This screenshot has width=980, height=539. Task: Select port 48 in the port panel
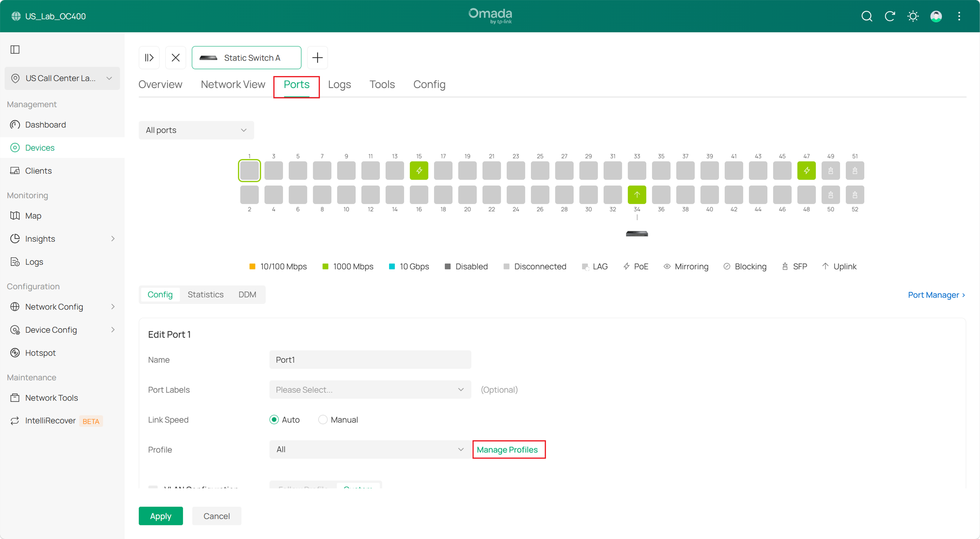point(806,195)
